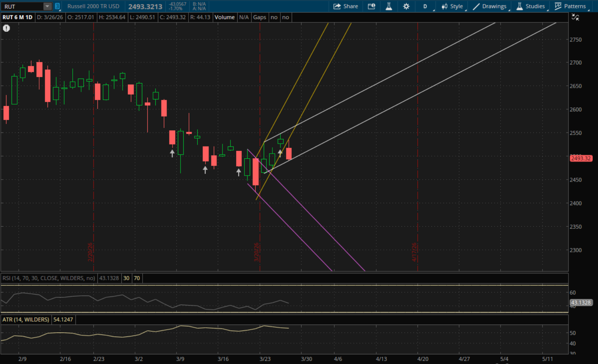Open the Drawings tools menu

[490, 6]
